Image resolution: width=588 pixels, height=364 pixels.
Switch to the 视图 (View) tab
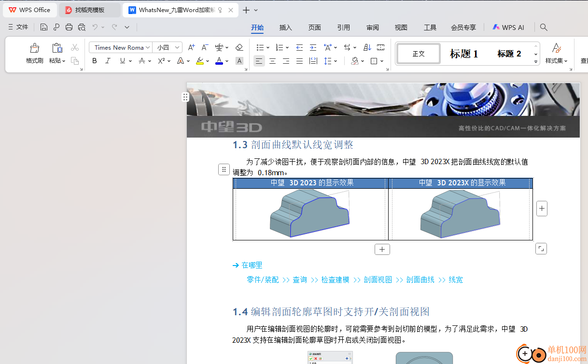point(401,28)
